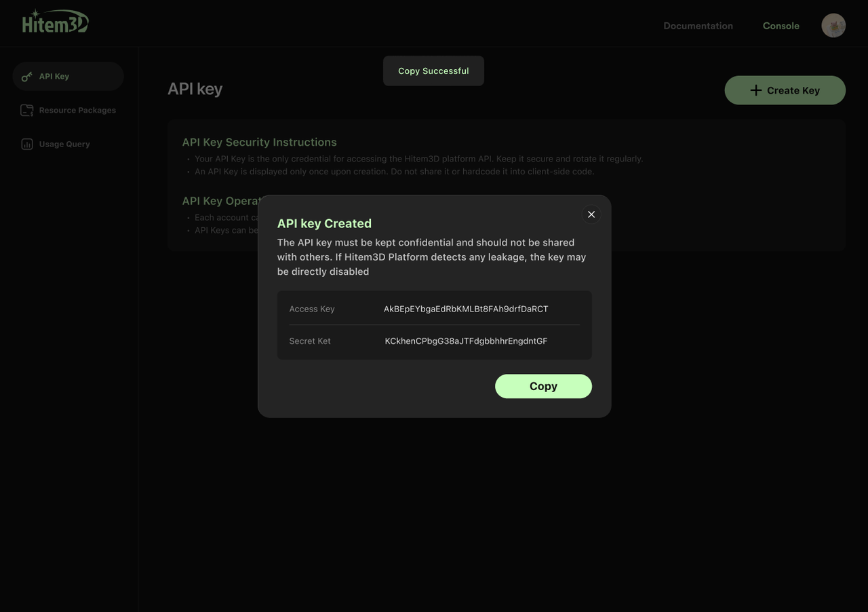Navigate to Usage Query sidebar text
The image size is (868, 612).
64,144
